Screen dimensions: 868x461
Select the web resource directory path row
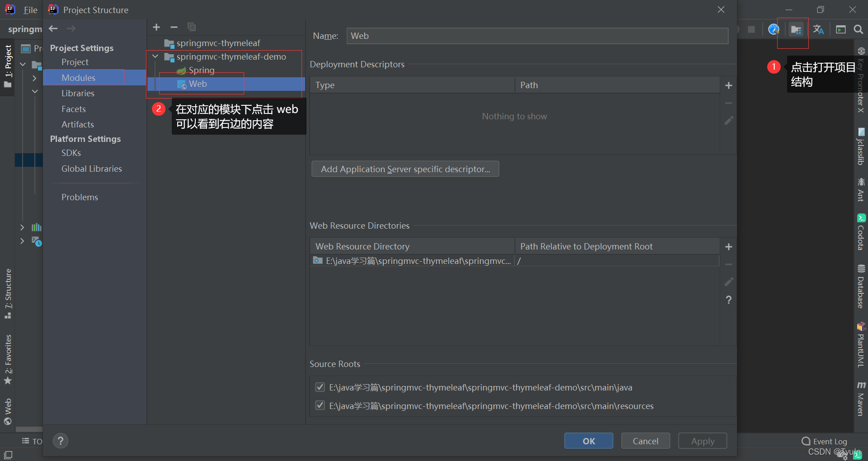412,261
